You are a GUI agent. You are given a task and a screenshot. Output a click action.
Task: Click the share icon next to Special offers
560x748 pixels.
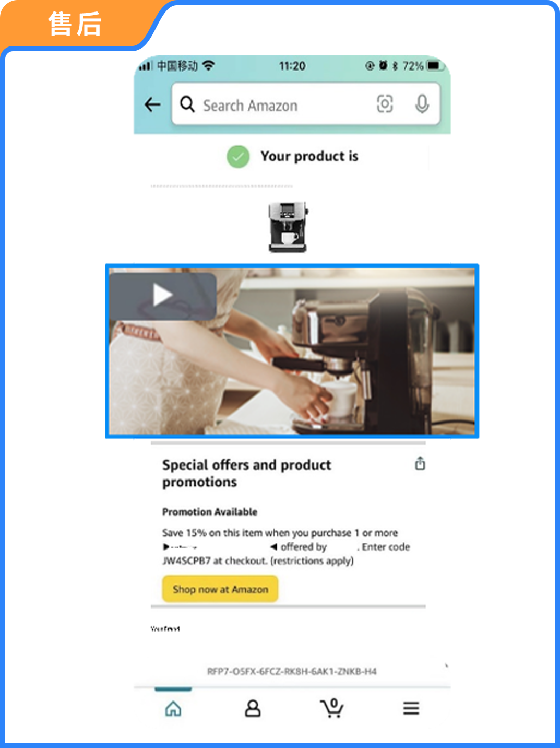coord(420,463)
